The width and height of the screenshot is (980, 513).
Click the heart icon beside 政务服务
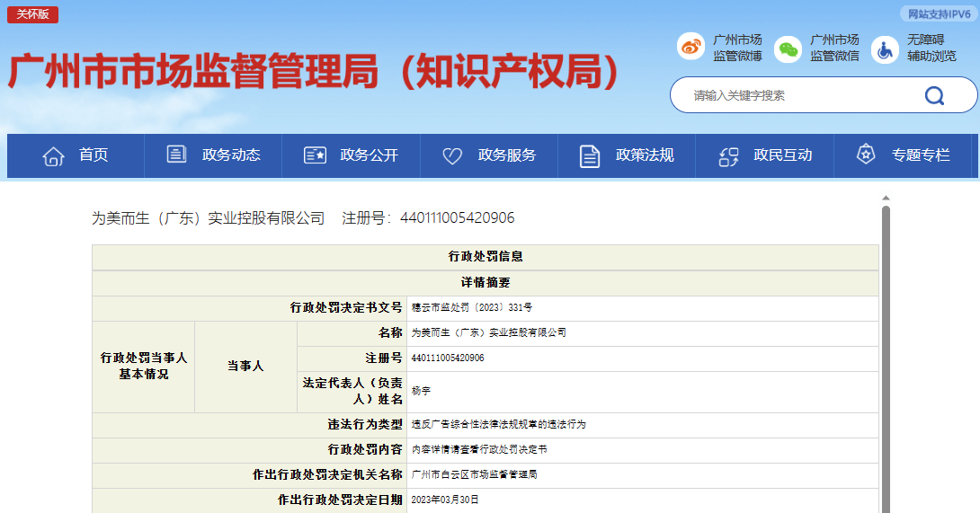452,155
